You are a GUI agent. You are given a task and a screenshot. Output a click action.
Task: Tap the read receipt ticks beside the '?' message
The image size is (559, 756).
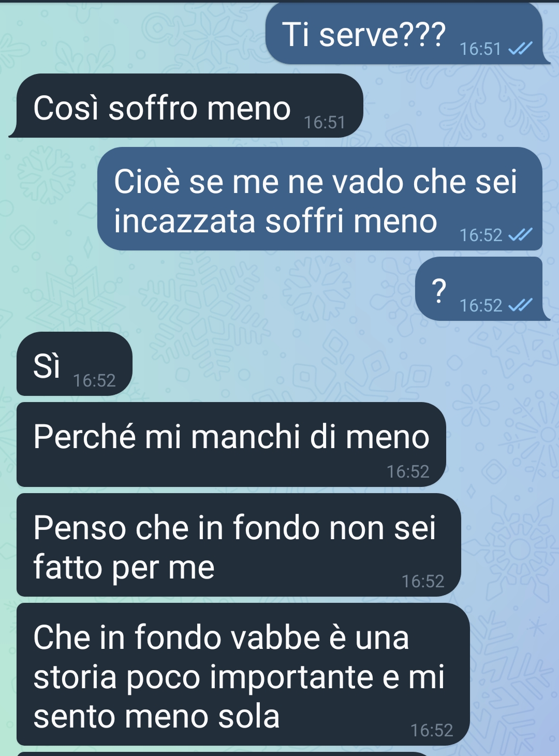coord(520,306)
